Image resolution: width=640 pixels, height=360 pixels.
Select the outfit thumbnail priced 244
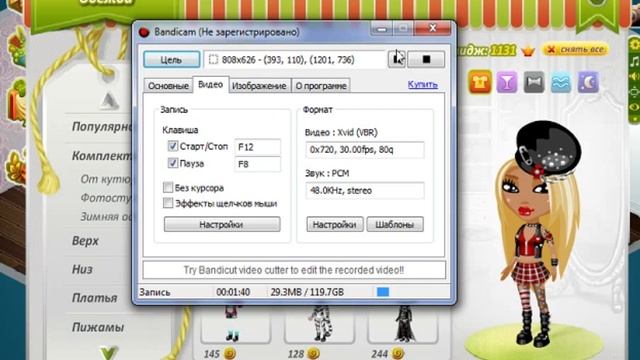402,324
